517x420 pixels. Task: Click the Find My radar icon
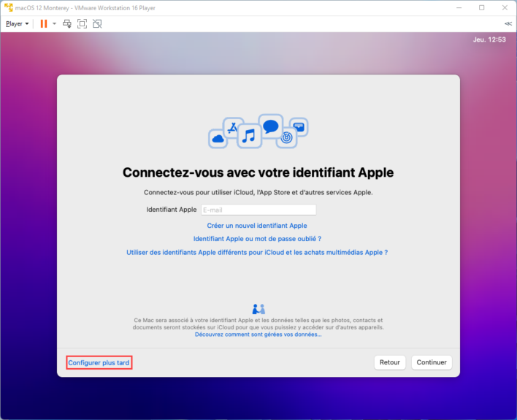[286, 138]
